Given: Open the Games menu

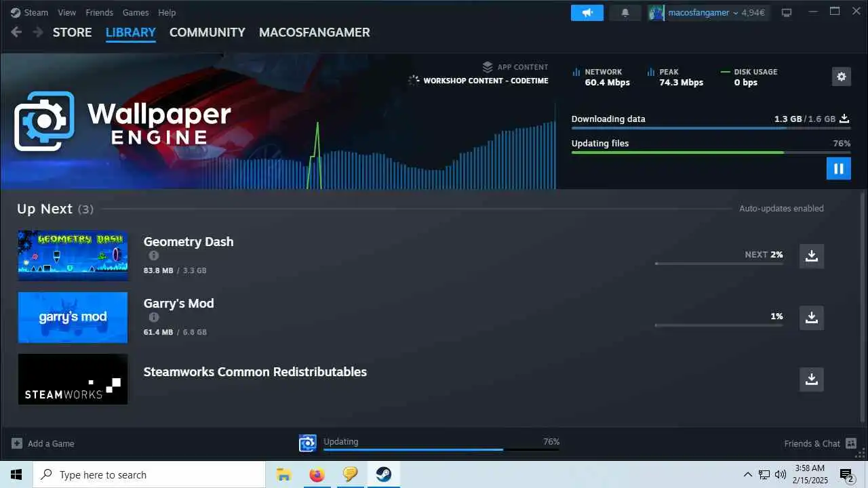Looking at the screenshot, I should coord(136,12).
